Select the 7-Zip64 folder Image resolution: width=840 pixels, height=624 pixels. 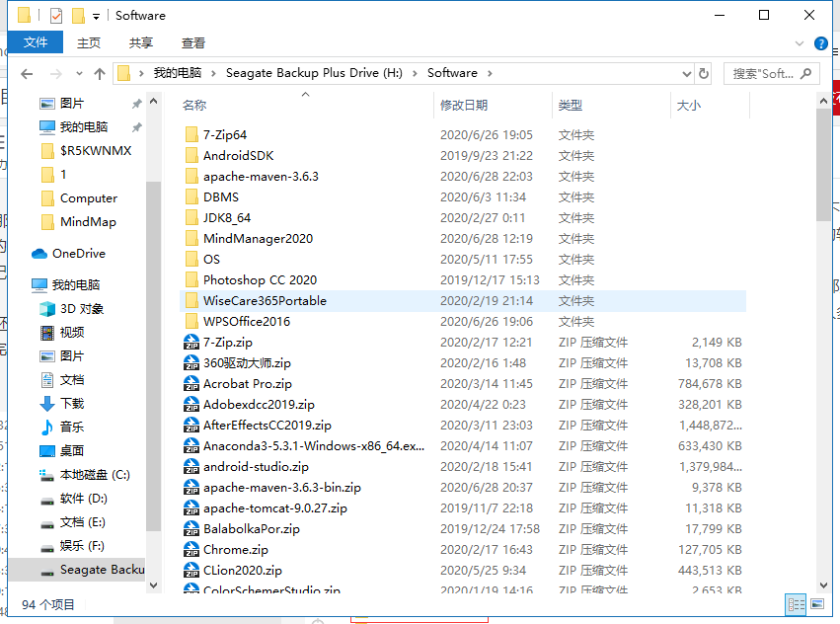(224, 135)
